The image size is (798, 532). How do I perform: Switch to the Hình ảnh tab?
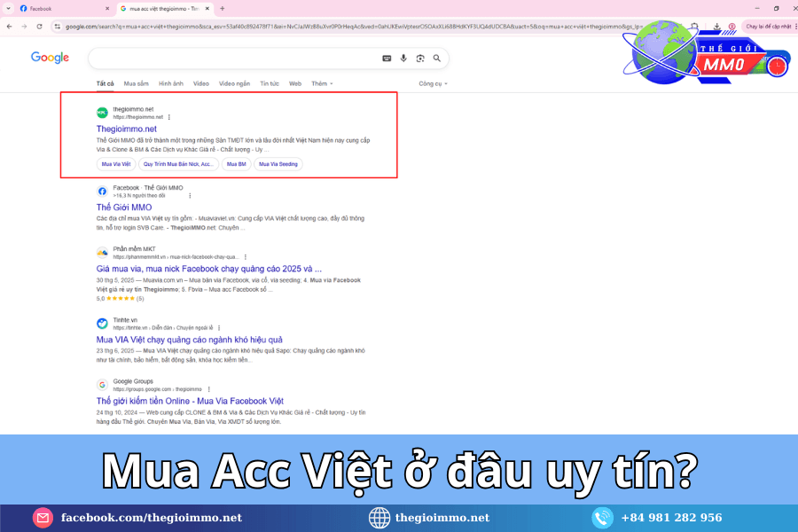171,83
